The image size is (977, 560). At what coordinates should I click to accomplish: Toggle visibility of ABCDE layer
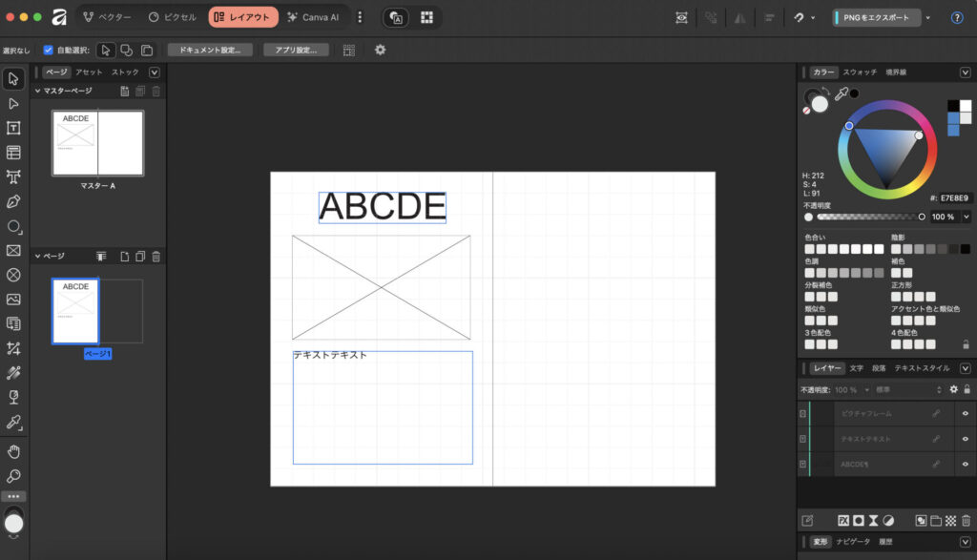coord(965,464)
